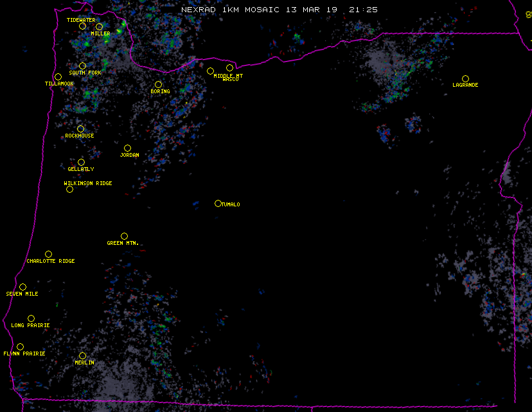Click the Tumalo station circle marker
This screenshot has height=412, width=532.
218,204
